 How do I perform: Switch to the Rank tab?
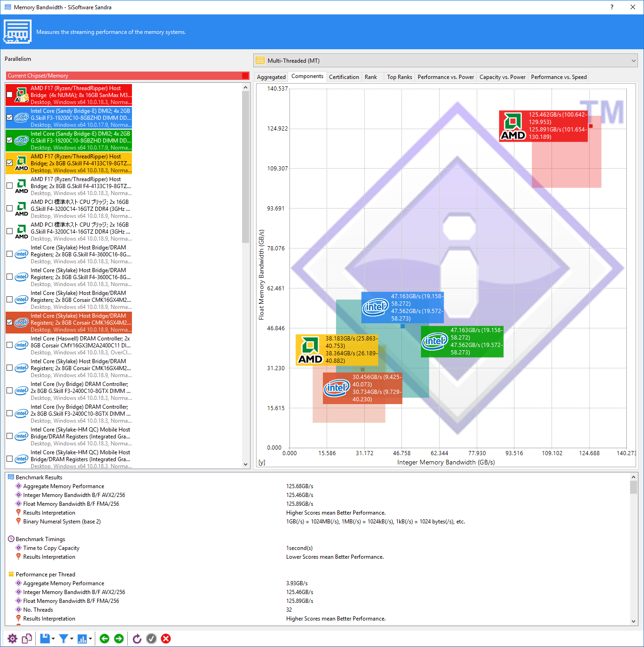[x=371, y=77]
